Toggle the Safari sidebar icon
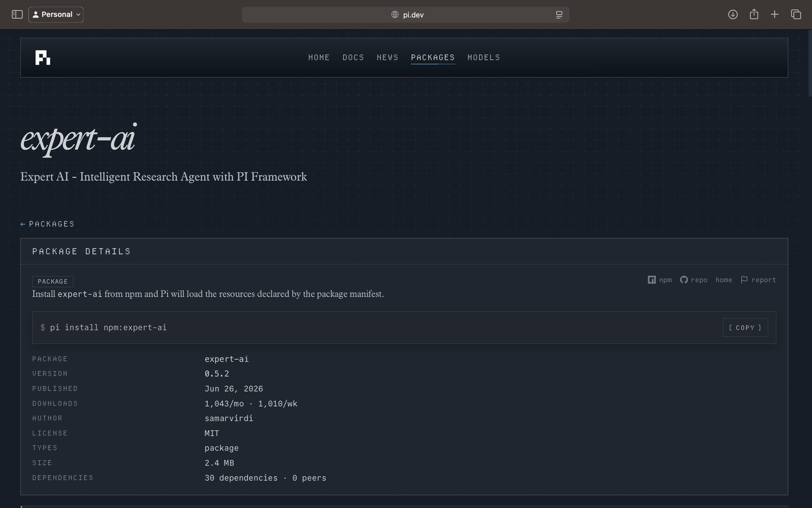This screenshot has width=812, height=508. coord(17,15)
